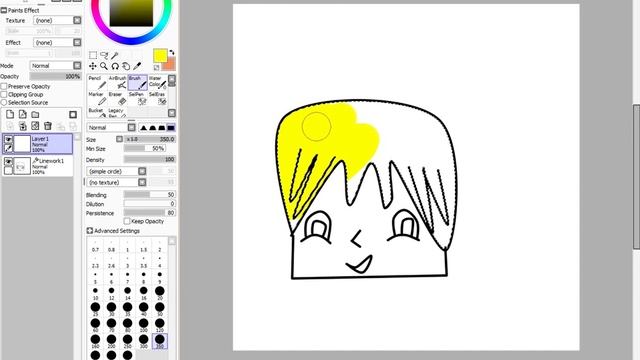Viewport: 640px width, 360px height.
Task: Merge layer down icon in layer panel
Action: tap(22, 126)
